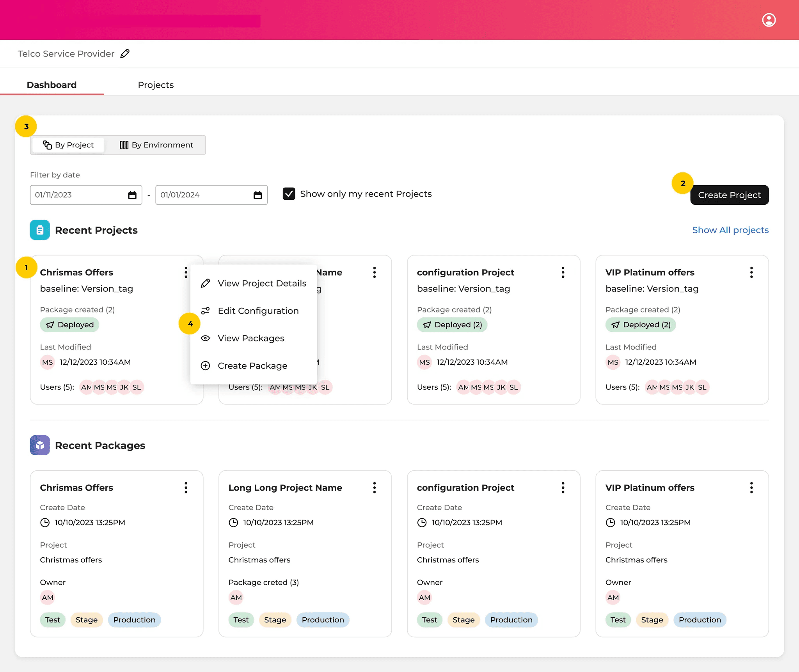Open kebab menu on second project card
The image size is (799, 672).
click(374, 272)
